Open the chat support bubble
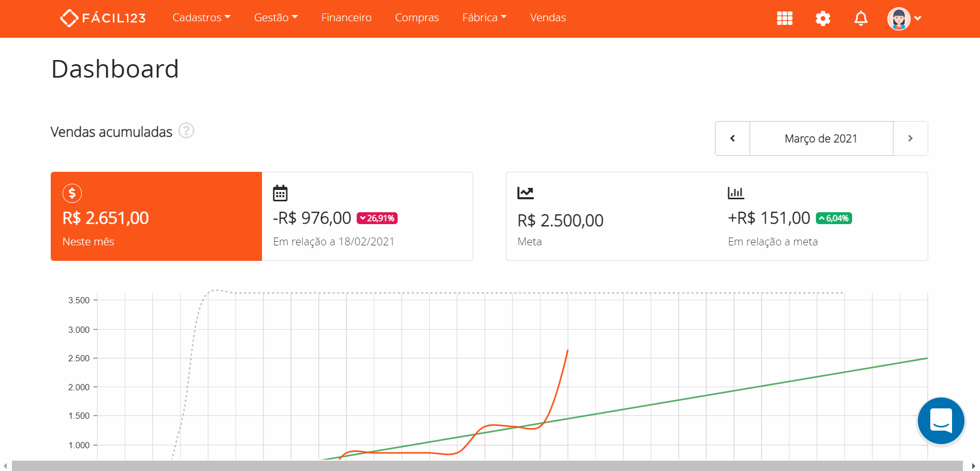 pyautogui.click(x=941, y=421)
